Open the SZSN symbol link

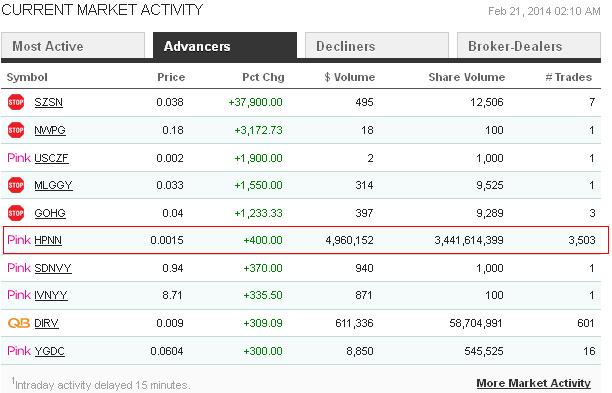point(48,102)
